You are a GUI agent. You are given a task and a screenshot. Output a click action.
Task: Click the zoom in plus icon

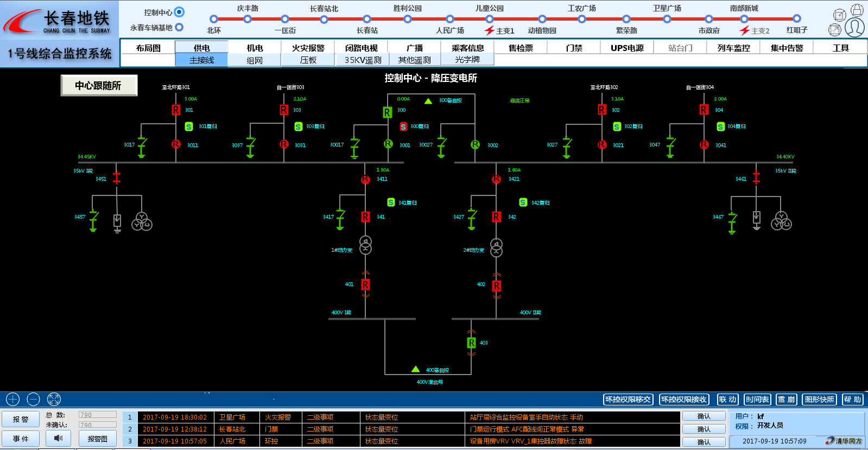[12, 400]
